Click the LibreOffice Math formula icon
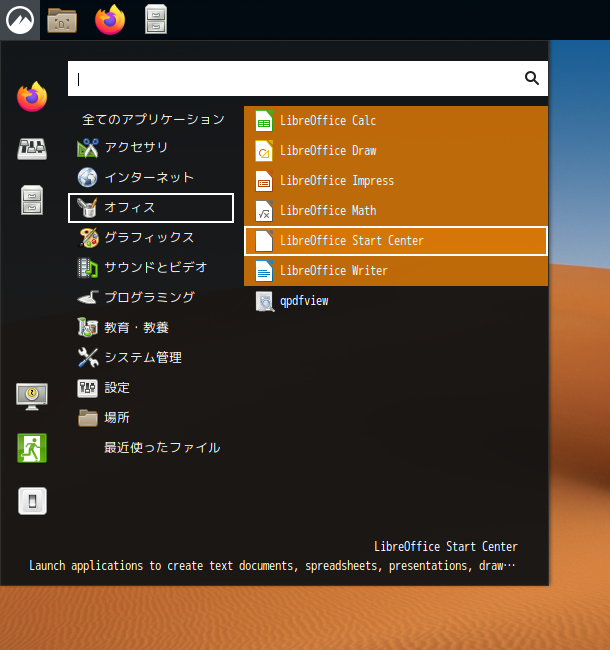Screen dimensions: 610x650 264,211
